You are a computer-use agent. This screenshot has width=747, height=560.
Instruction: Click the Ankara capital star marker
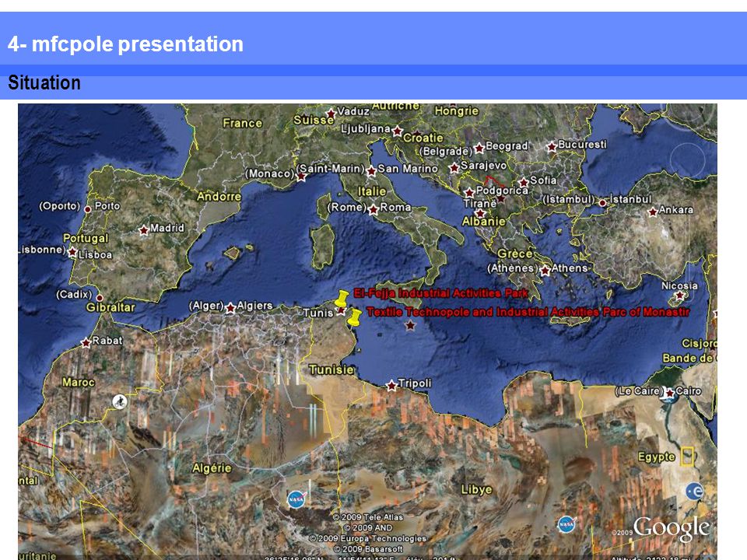[653, 212]
